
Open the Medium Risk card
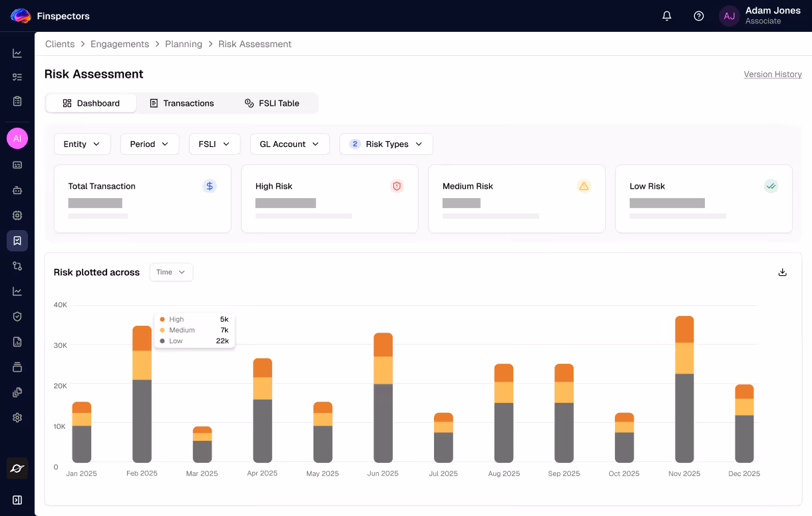(x=516, y=199)
